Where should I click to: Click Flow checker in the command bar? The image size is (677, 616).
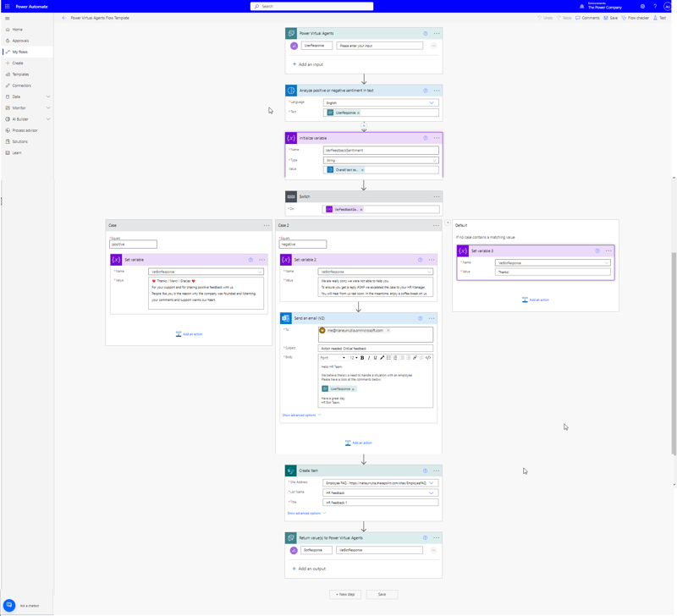636,18
